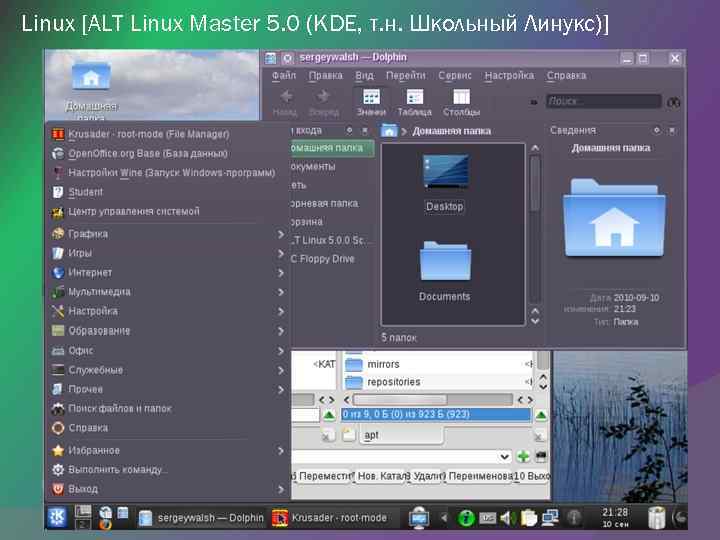Screen dimensions: 720x540
Task: Click the Поиск search field in Dolphin
Action: [x=603, y=101]
